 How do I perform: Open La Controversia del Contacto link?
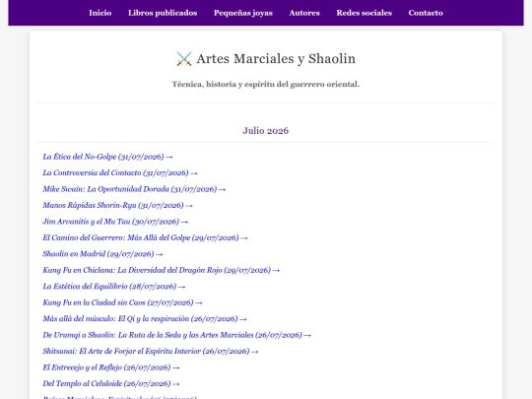pos(120,173)
